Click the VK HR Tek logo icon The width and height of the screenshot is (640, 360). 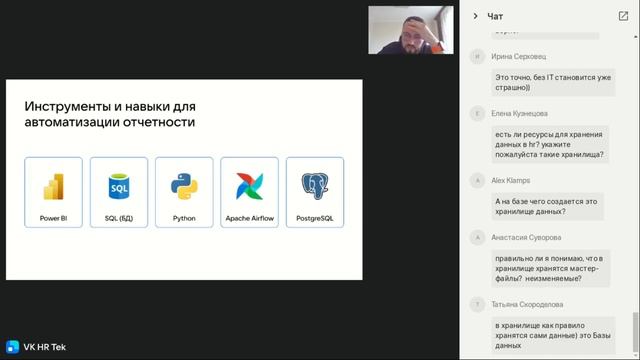click(12, 347)
